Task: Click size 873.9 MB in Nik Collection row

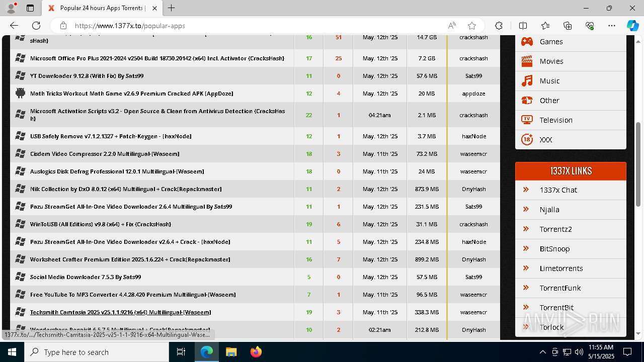Action: click(427, 189)
